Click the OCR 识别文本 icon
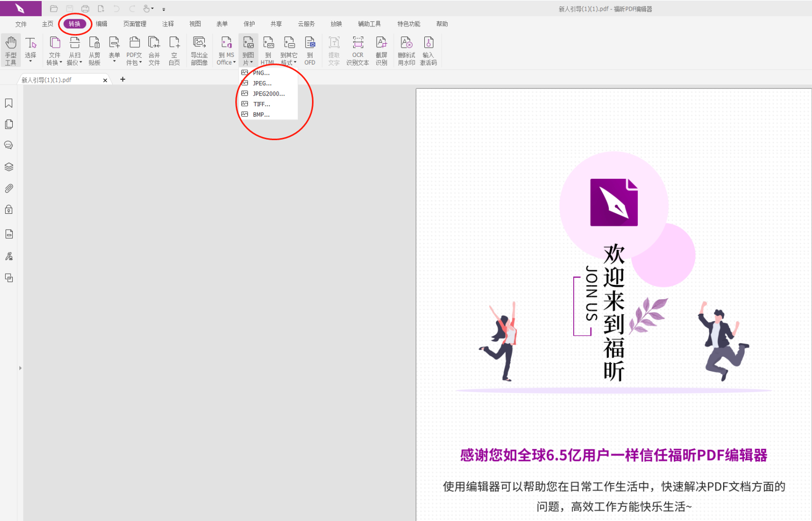812x521 pixels. pyautogui.click(x=358, y=50)
